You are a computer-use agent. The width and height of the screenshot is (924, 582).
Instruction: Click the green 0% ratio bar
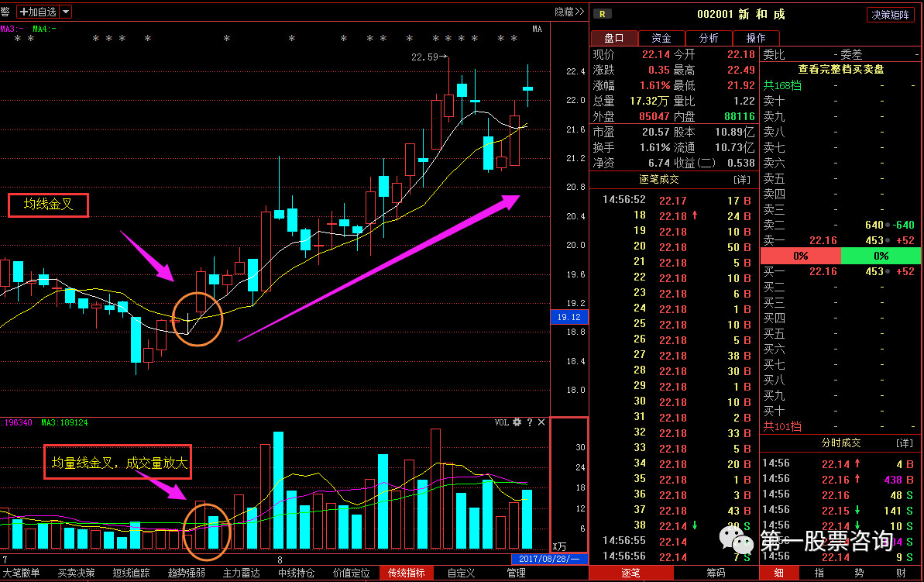[x=881, y=256]
